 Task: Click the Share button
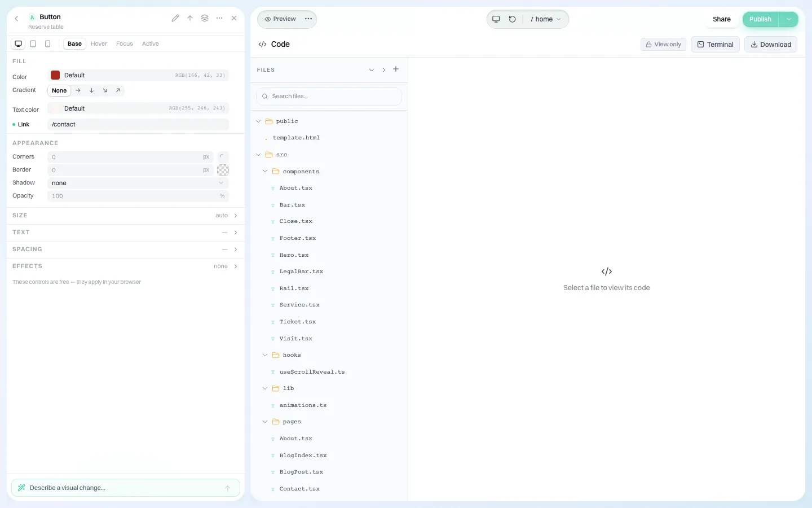[722, 19]
